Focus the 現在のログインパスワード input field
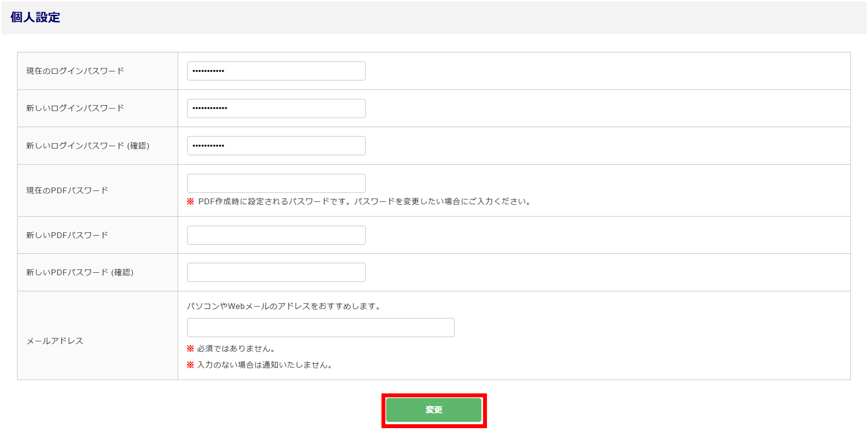Image resolution: width=868 pixels, height=439 pixels. point(276,71)
